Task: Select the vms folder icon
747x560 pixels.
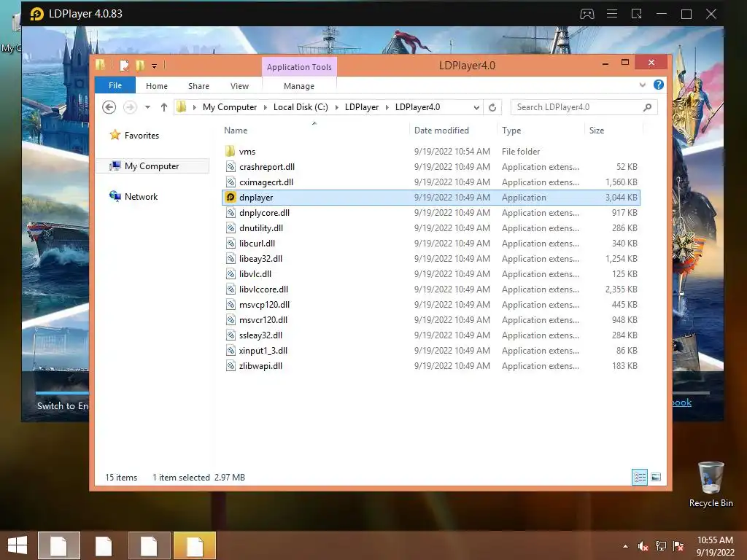Action: coord(230,152)
